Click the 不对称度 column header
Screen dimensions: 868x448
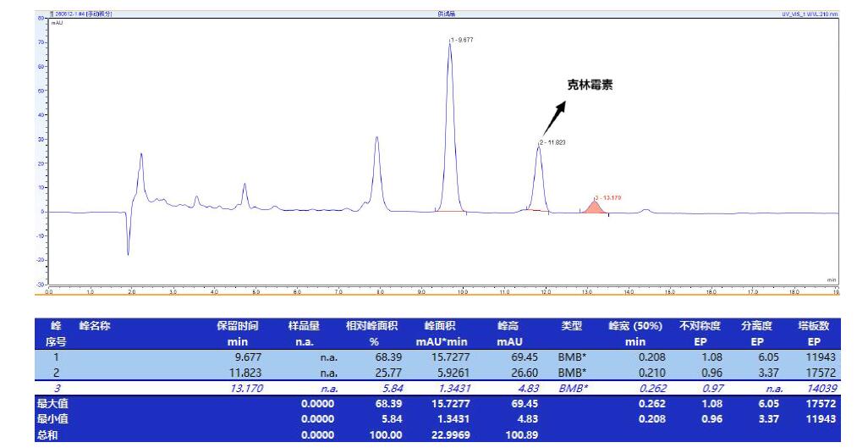click(697, 325)
